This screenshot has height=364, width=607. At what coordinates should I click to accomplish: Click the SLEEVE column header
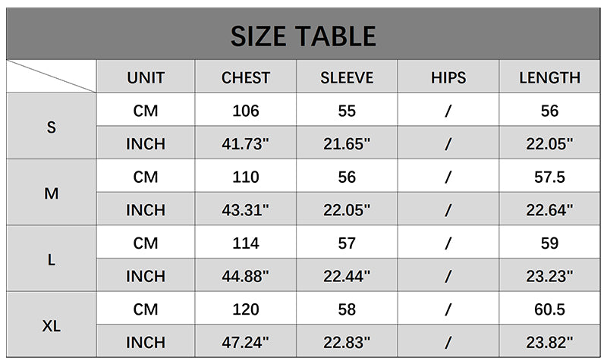(347, 77)
